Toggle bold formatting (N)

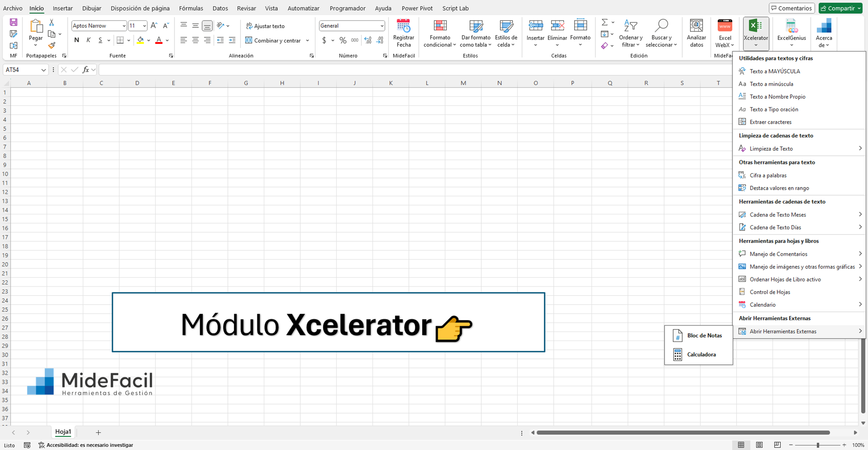(77, 40)
